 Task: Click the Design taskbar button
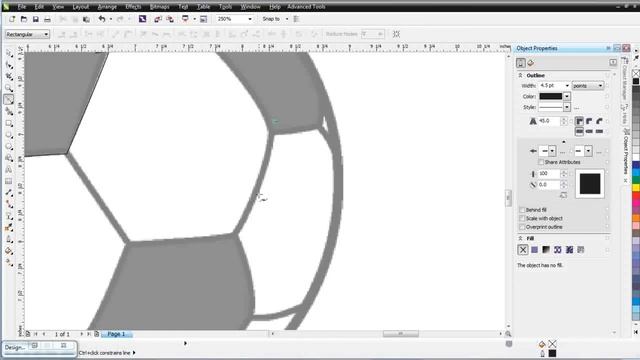(15, 347)
